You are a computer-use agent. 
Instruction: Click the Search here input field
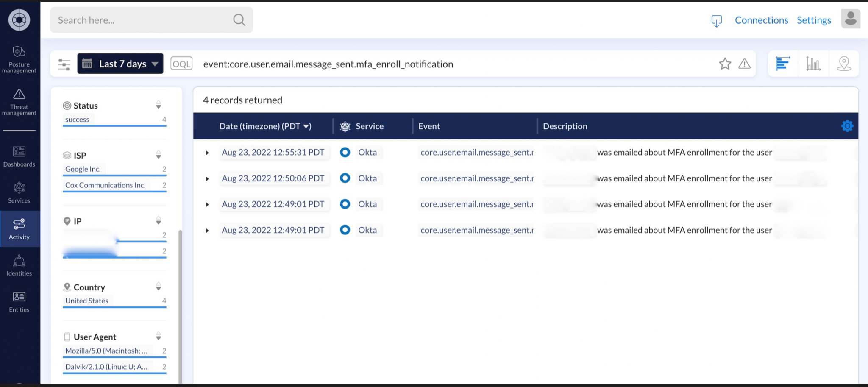point(151,20)
